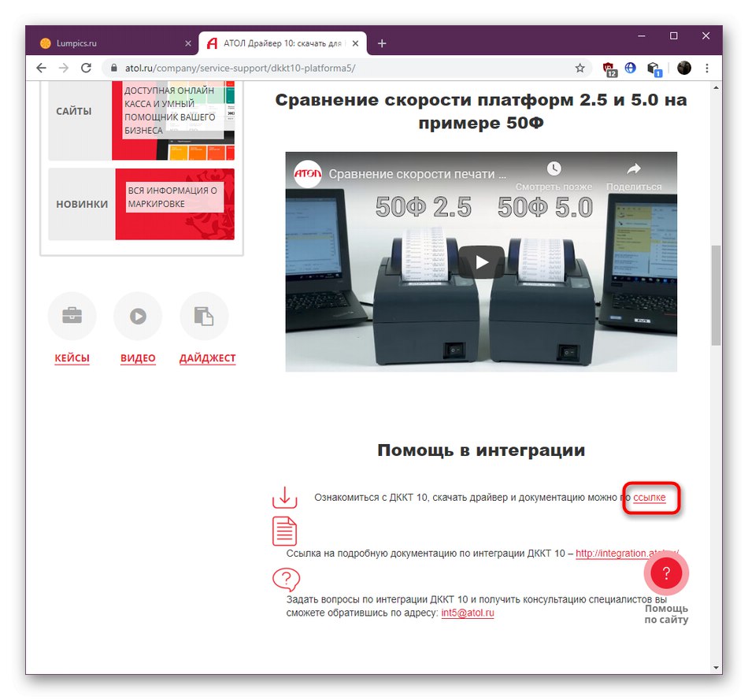Image resolution: width=748 pixels, height=700 pixels.
Task: Open Chrome three-dot menu
Action: click(707, 69)
